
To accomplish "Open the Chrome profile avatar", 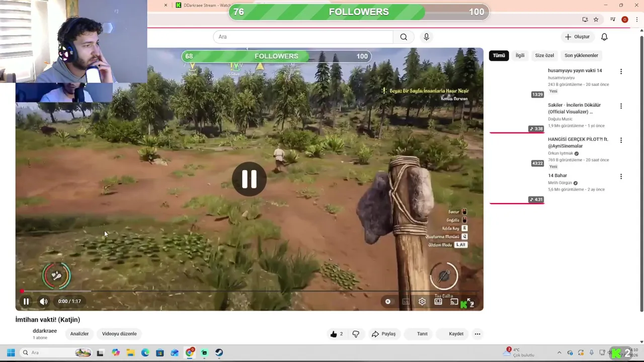I will pyautogui.click(x=625, y=20).
